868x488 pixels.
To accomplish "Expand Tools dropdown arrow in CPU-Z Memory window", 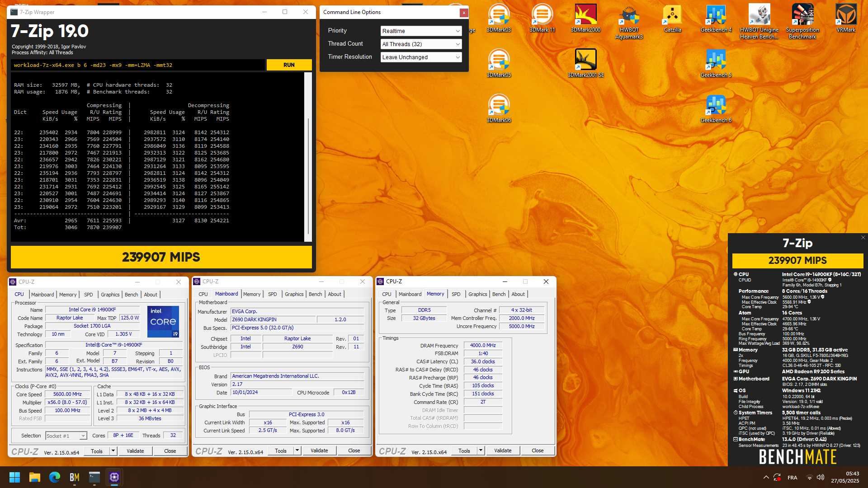I will [481, 450].
